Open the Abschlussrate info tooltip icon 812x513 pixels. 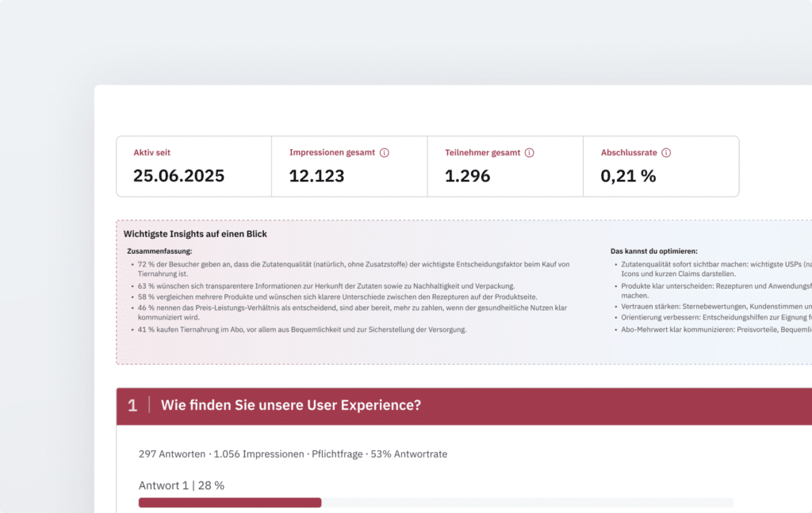coord(666,153)
